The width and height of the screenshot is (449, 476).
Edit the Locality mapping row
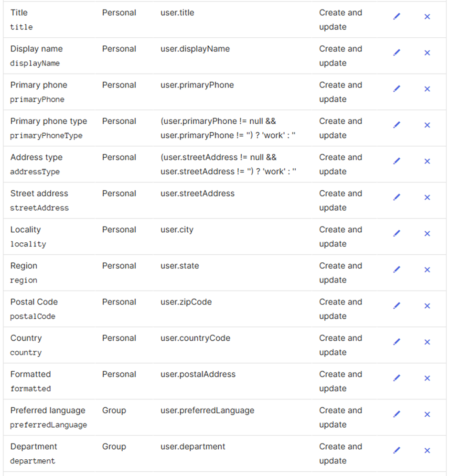(396, 233)
